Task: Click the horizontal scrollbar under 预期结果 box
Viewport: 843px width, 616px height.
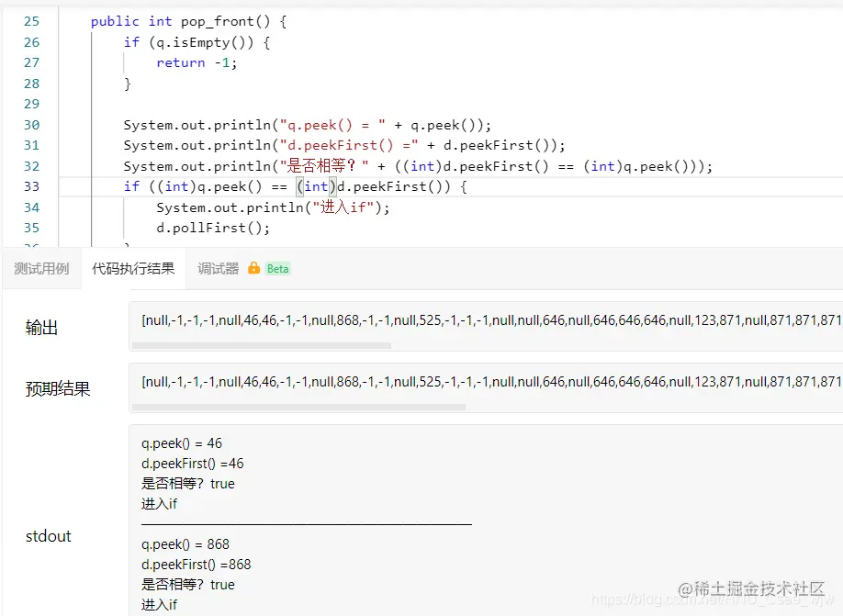Action: 298,407
